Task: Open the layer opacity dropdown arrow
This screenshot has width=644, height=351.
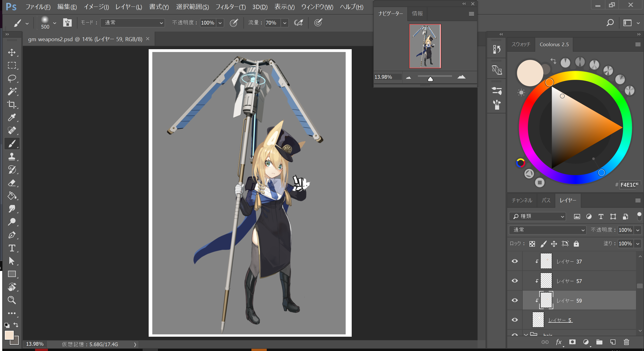Action: [x=638, y=230]
